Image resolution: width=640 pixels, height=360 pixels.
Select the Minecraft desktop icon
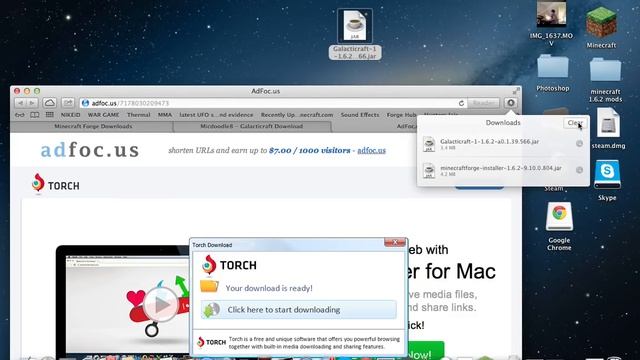[x=601, y=27]
